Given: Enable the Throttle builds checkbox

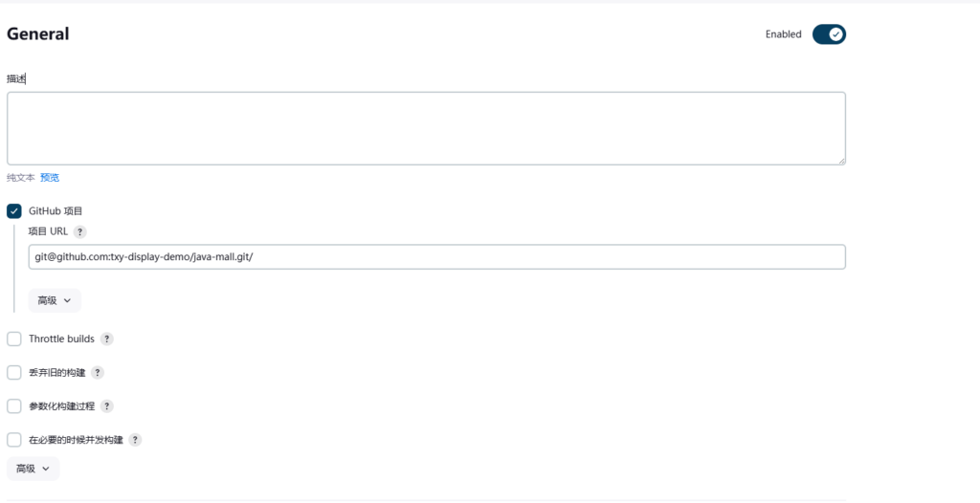Looking at the screenshot, I should (14, 339).
